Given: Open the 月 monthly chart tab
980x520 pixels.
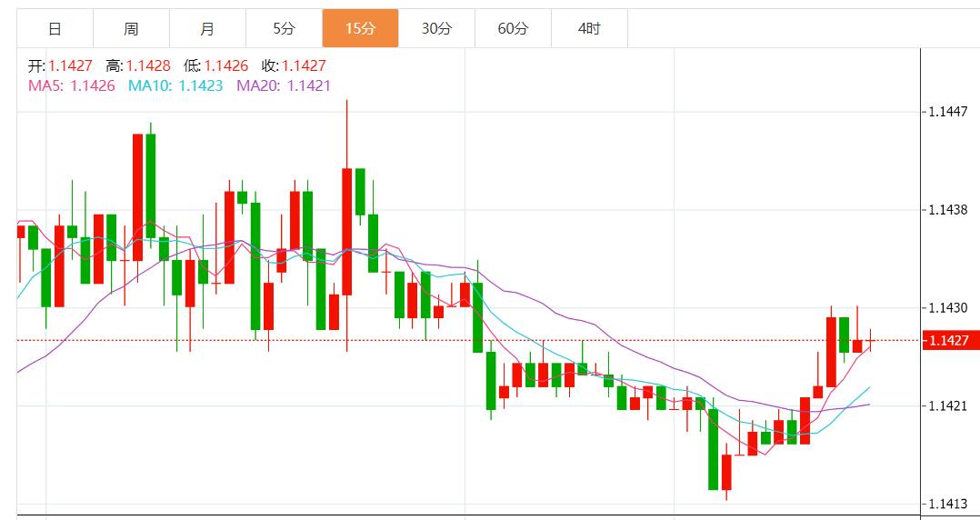Looking at the screenshot, I should pyautogui.click(x=207, y=29).
